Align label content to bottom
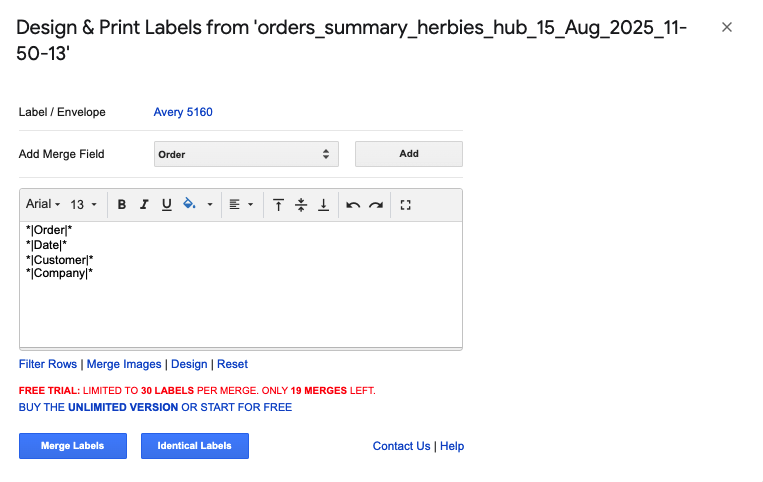Viewport: 763px width, 482px height. [324, 205]
